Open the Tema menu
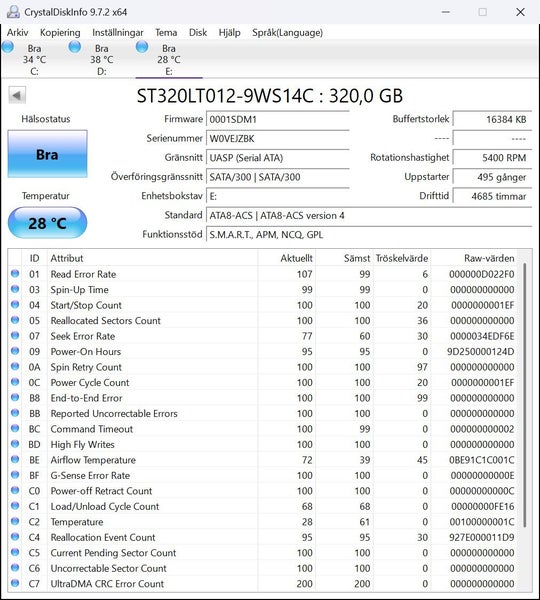Screen dimensions: 540x600 point(166,33)
